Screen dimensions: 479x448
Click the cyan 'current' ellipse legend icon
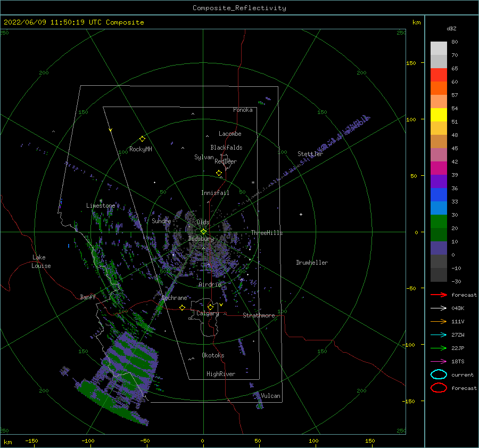click(439, 374)
